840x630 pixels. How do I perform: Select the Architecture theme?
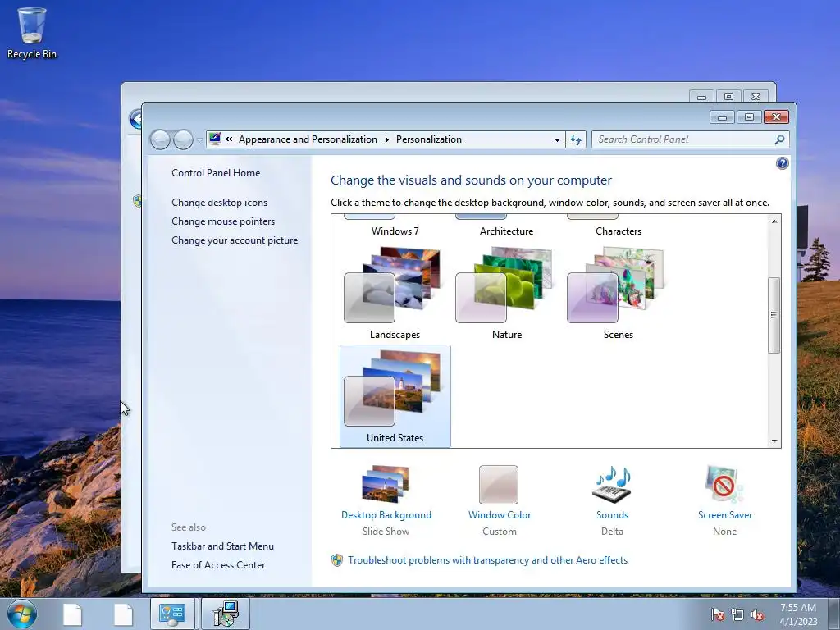[507, 226]
